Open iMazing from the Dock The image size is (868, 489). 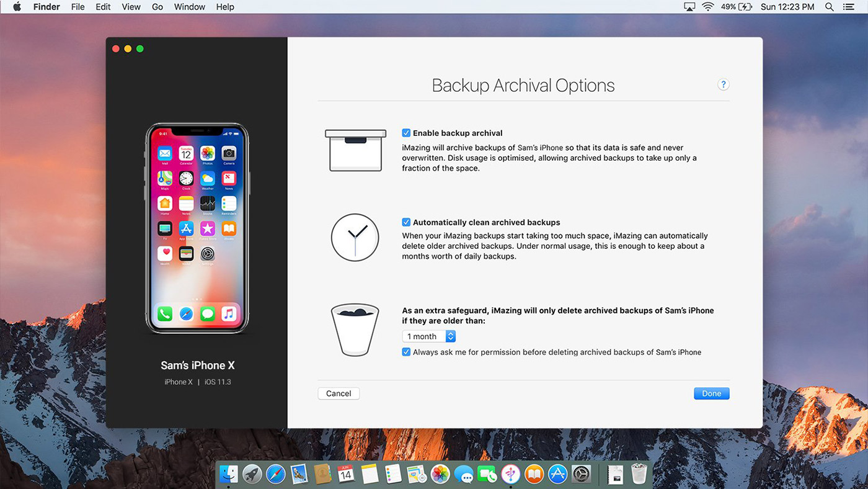pyautogui.click(x=510, y=475)
